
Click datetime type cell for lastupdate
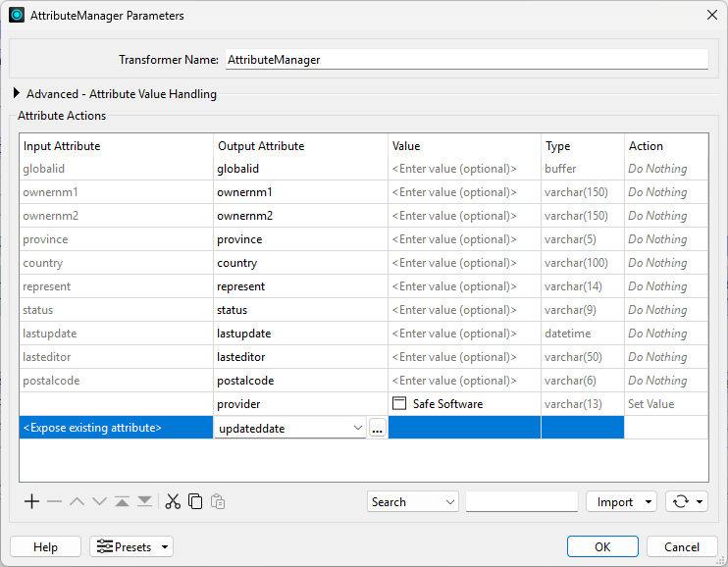[x=583, y=334]
